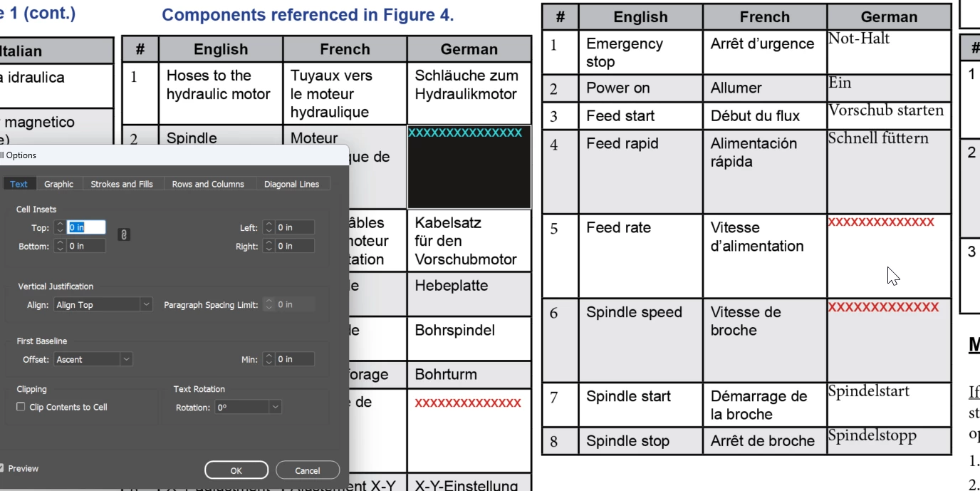This screenshot has height=491, width=980.
Task: Click the 'Bohrturm' cell
Action: [469, 374]
